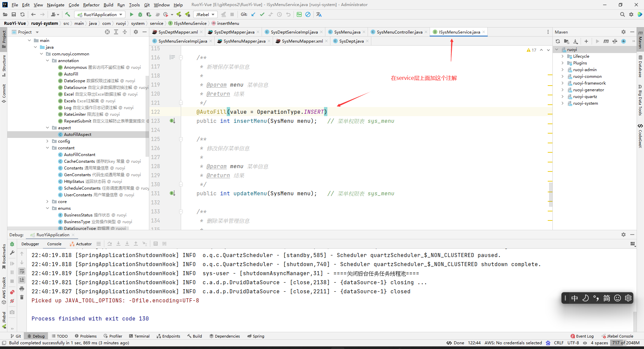644x349 pixels.
Task: Click Rerun RuoYiApplication green bug icon in Debug panel
Action: [x=12, y=244]
